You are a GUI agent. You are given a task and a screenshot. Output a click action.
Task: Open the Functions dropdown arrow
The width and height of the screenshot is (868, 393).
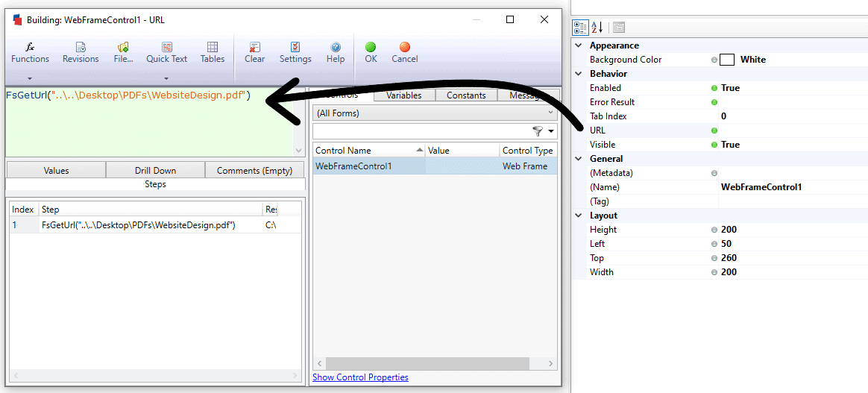[x=31, y=78]
